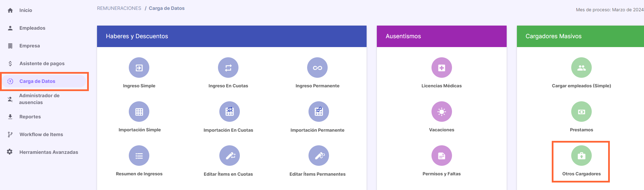Click REMUNERACIONES breadcrumb link
Image resolution: width=644 pixels, height=190 pixels.
[119, 8]
